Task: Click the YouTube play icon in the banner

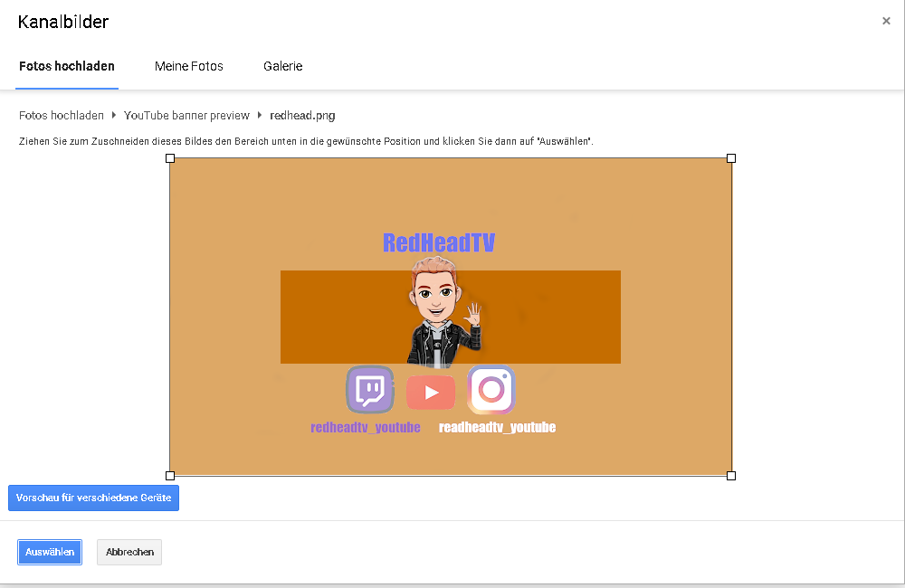Action: pyautogui.click(x=431, y=393)
